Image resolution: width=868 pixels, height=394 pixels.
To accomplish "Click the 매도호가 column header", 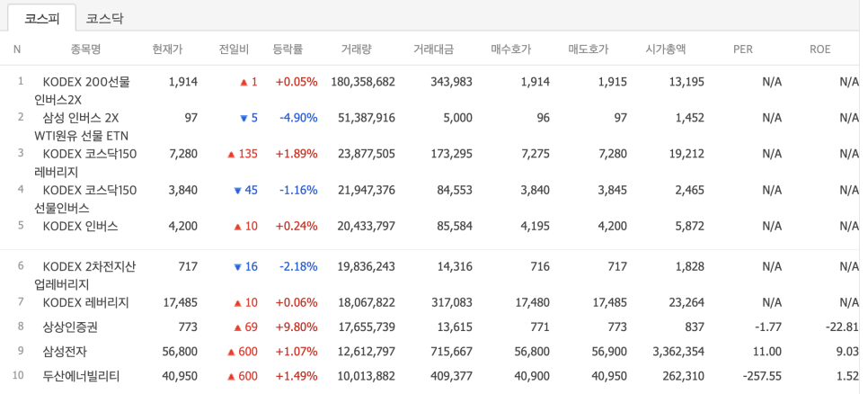I will tap(589, 49).
